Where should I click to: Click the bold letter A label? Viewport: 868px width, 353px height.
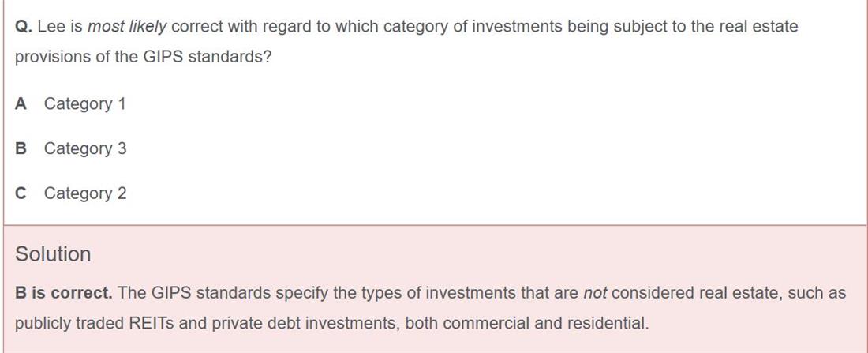(x=21, y=103)
